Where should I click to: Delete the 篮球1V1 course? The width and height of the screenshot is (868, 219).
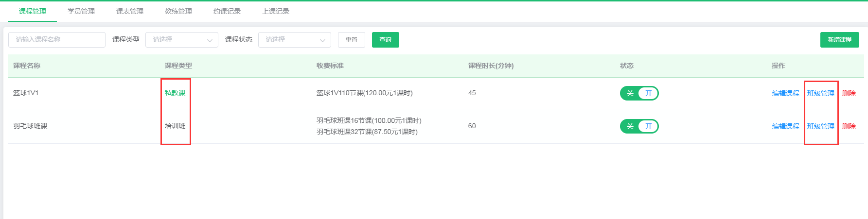click(x=849, y=93)
